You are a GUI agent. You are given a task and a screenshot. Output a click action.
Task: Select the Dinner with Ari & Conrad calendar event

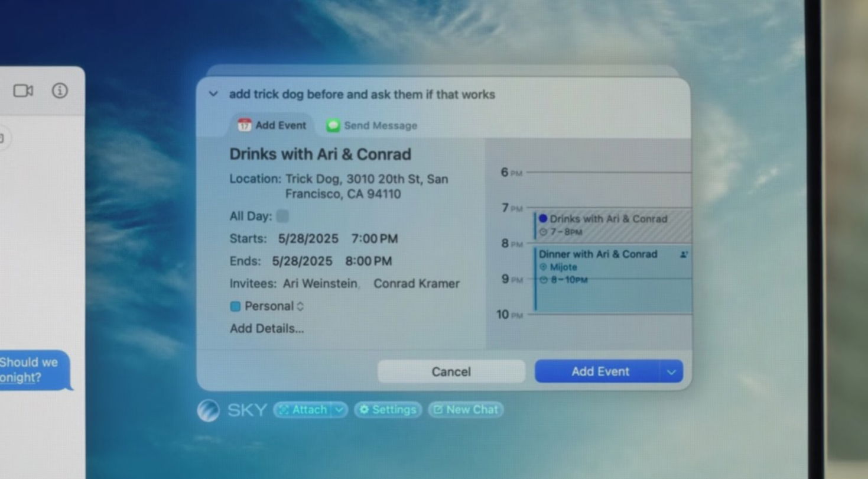pos(613,279)
